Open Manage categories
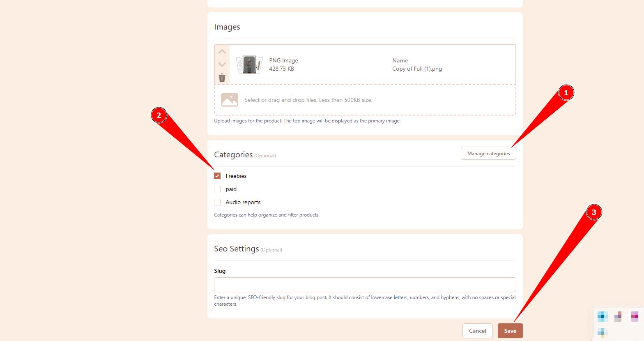 point(488,154)
